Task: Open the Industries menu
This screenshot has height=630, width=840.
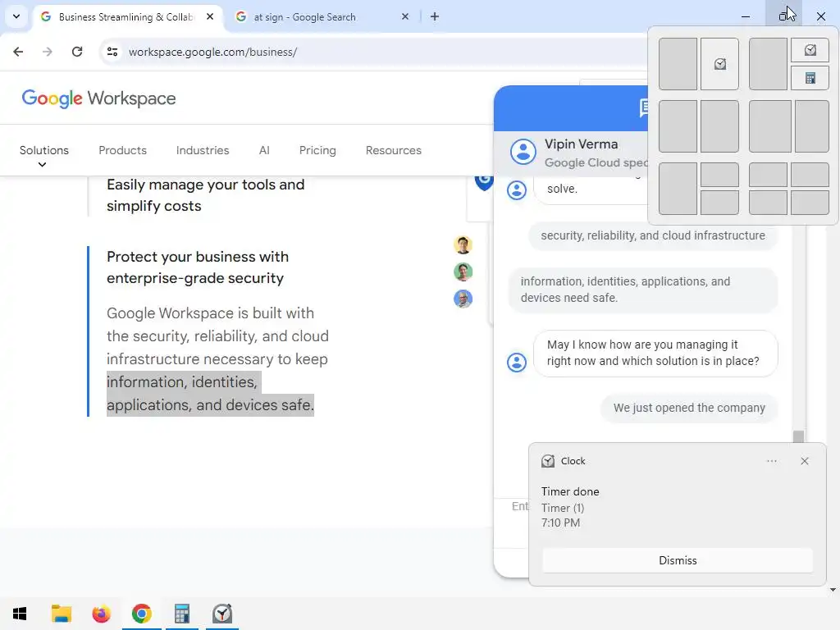Action: tap(203, 151)
